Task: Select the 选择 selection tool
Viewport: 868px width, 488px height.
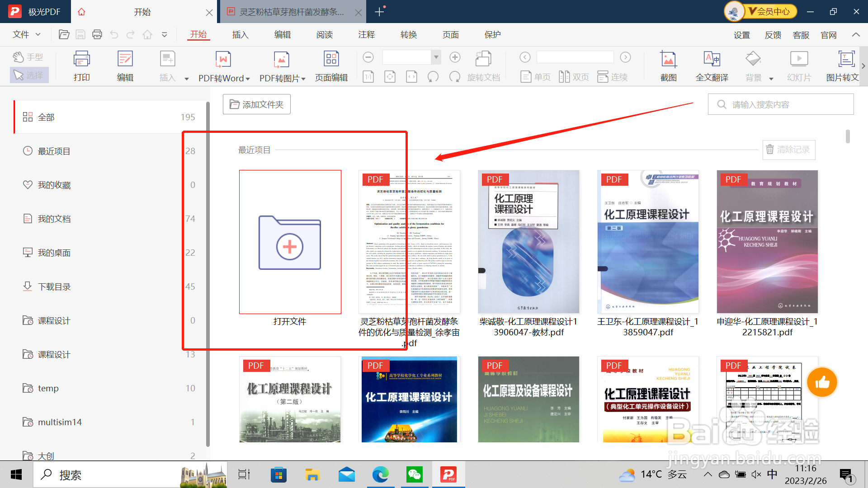Action: click(x=29, y=75)
